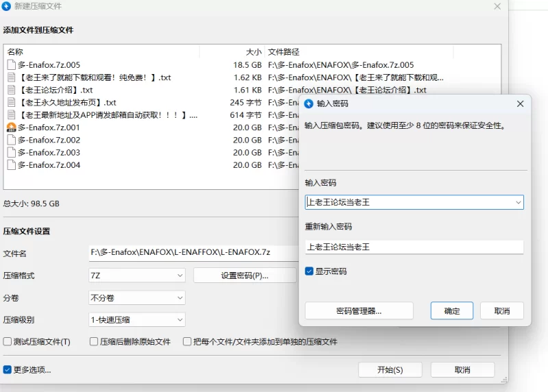Open the 压缩格式 7Z dropdown
The height and width of the screenshot is (392, 548).
click(137, 275)
